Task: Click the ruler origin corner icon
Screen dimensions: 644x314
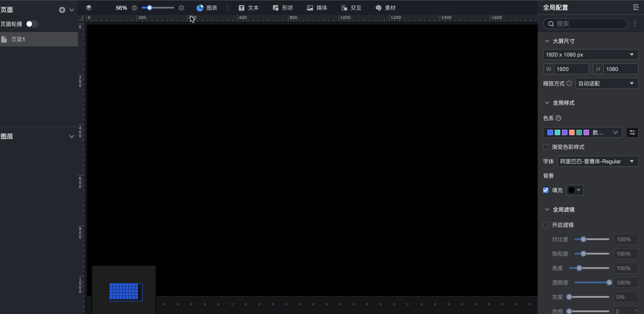Action: [82, 18]
